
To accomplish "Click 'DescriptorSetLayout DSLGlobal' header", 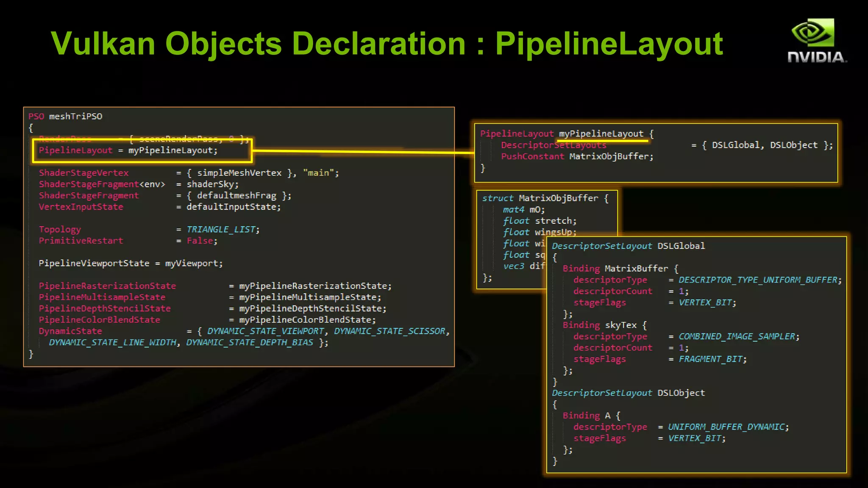I will point(628,246).
